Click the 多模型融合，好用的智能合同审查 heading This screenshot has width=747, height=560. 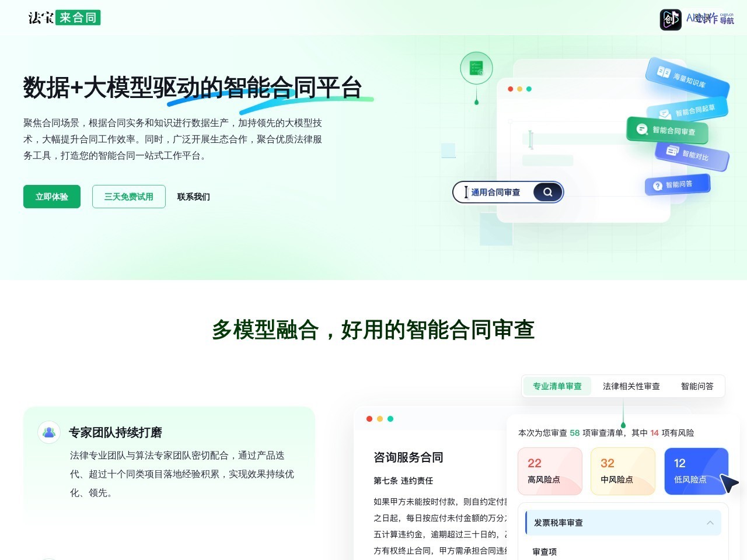373,330
